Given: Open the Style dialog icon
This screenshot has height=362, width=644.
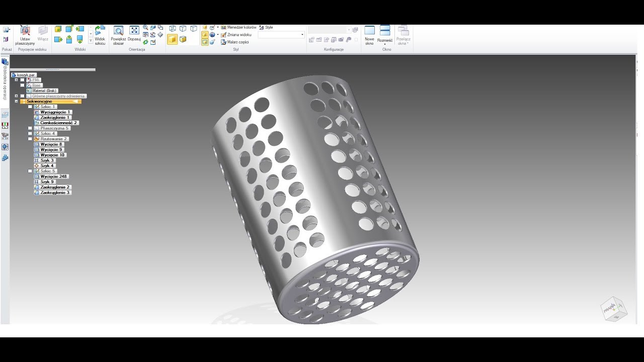Looking at the screenshot, I should [x=266, y=28].
